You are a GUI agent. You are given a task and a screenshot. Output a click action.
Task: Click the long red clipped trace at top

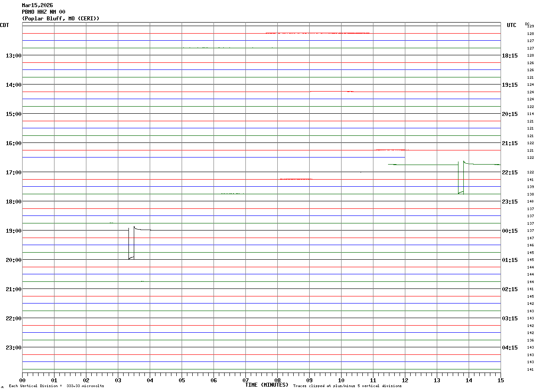pos(317,33)
